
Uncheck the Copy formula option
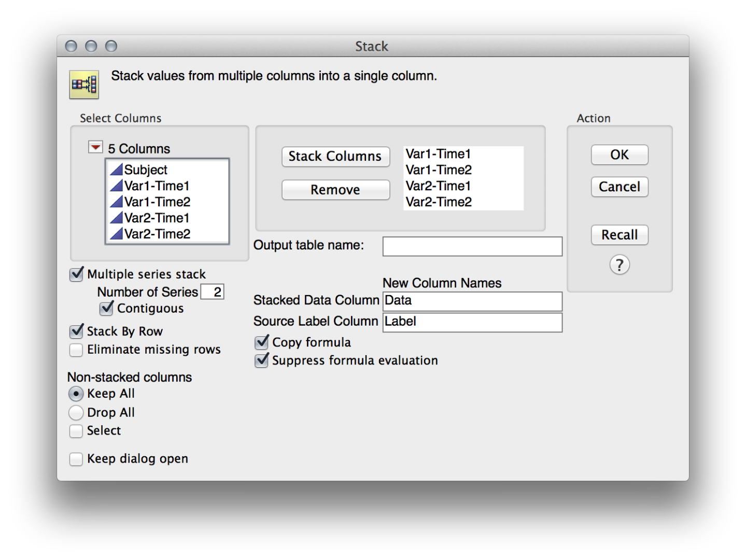261,342
